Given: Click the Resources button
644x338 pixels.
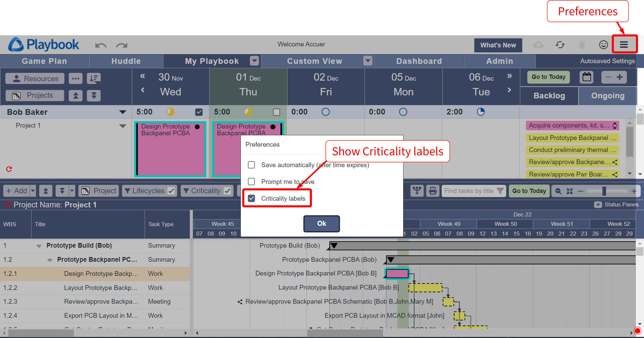Looking at the screenshot, I should click(35, 78).
